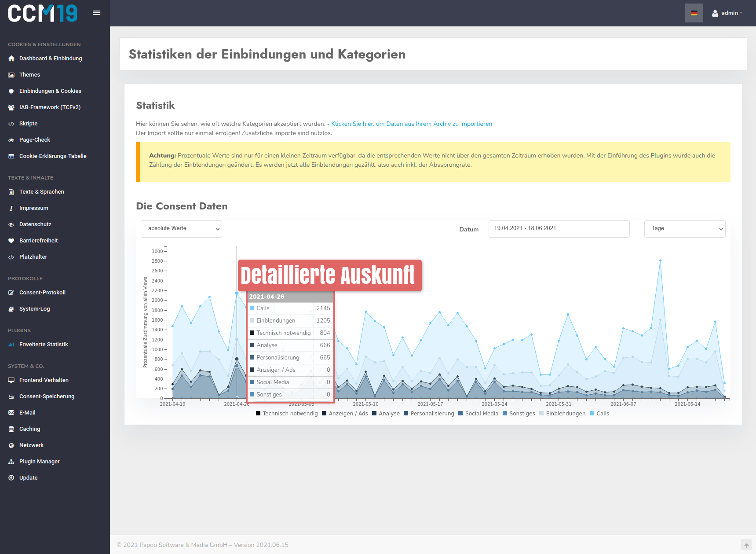Click the italic I icon beside Impressum
This screenshot has height=554, width=756.
(x=11, y=208)
